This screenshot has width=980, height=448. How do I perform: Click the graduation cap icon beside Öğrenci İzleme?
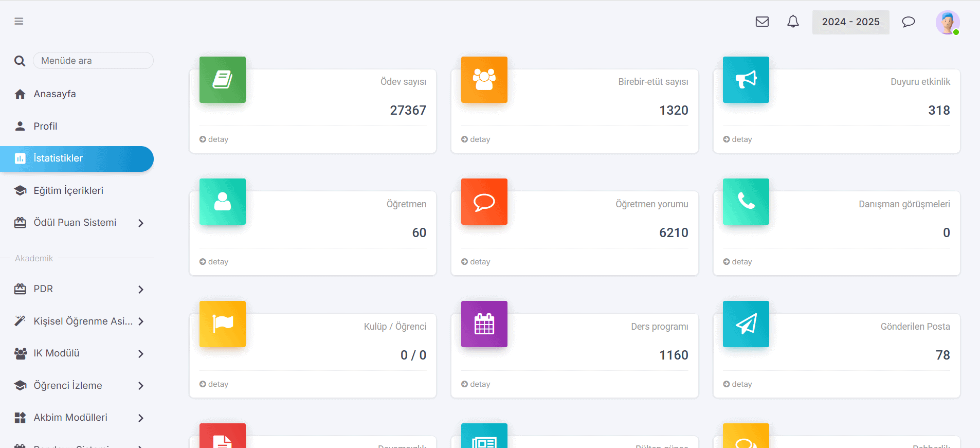point(20,385)
